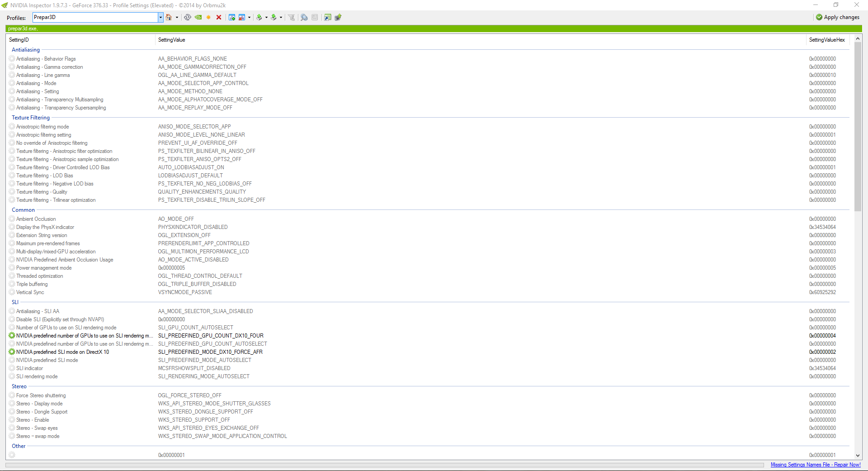Click the import profiles green arrow icon
The image size is (868, 471).
[274, 17]
